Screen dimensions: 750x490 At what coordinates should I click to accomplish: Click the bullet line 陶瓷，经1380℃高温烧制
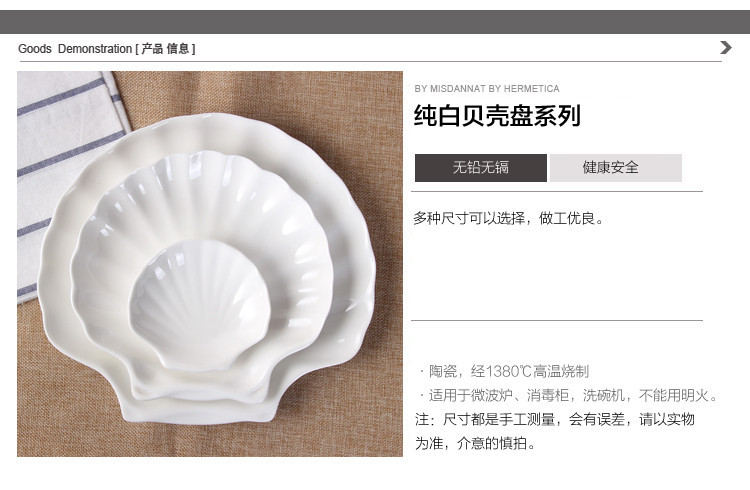point(504,371)
